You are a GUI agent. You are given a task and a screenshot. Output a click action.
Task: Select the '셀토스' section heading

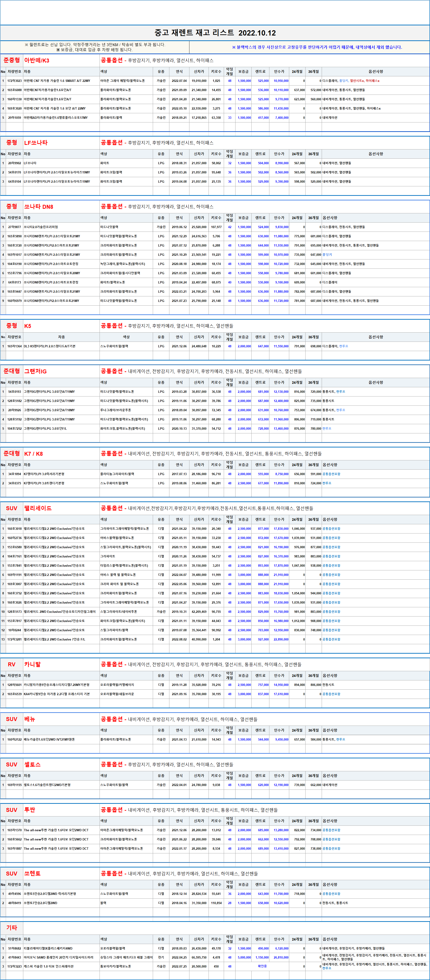tap(32, 764)
